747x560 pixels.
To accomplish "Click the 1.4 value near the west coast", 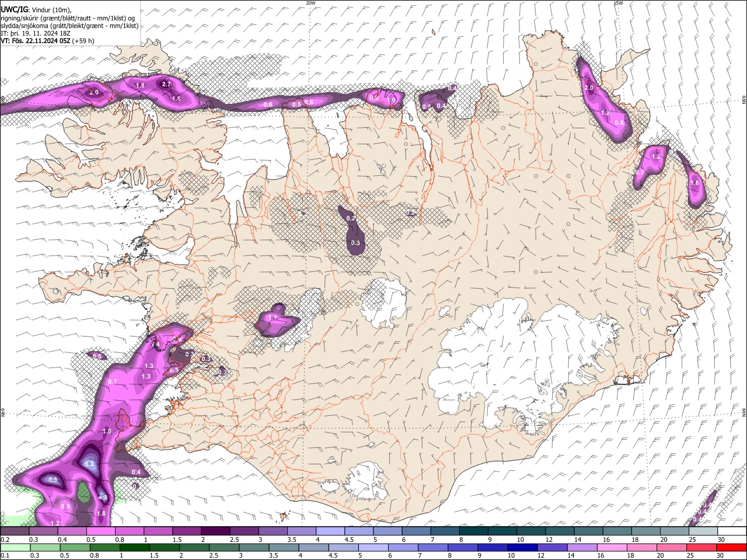I will 156,345.
